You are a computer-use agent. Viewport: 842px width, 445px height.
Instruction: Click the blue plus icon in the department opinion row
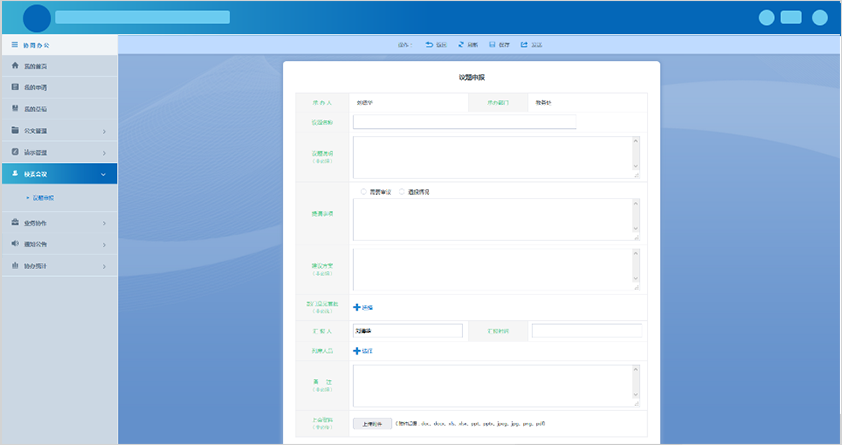pyautogui.click(x=357, y=307)
